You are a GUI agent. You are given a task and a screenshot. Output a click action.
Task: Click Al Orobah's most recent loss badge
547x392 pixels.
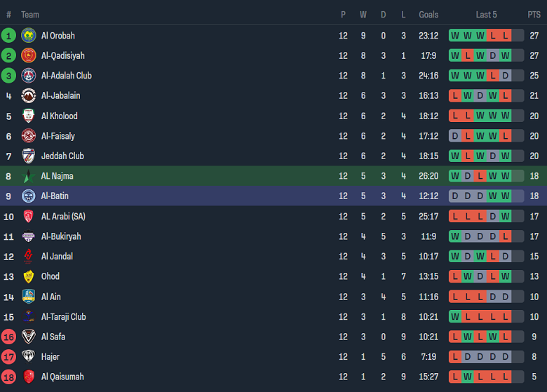coord(505,36)
